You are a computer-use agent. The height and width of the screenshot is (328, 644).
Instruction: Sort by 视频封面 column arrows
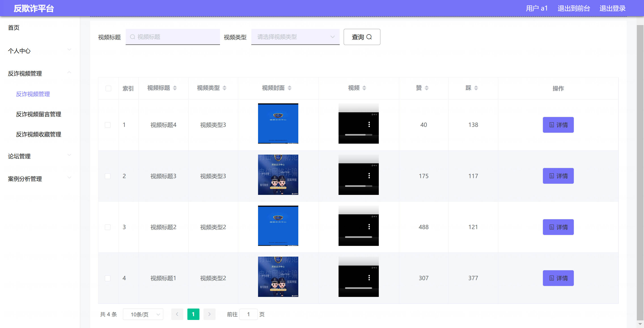[x=289, y=88]
